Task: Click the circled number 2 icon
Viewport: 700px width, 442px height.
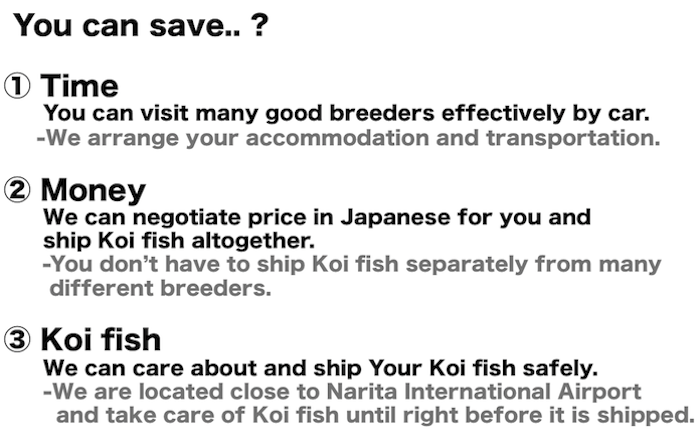Action: 17,190
